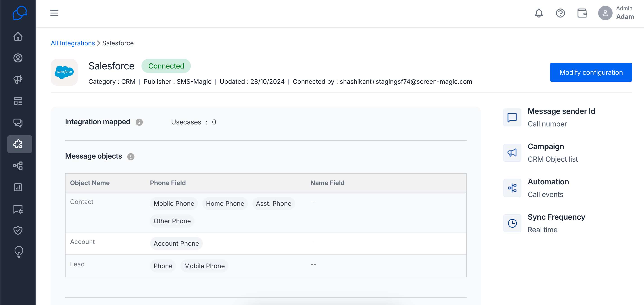The width and height of the screenshot is (644, 305).
Task: Click the Salesforce logo thumbnail
Action: click(x=64, y=72)
